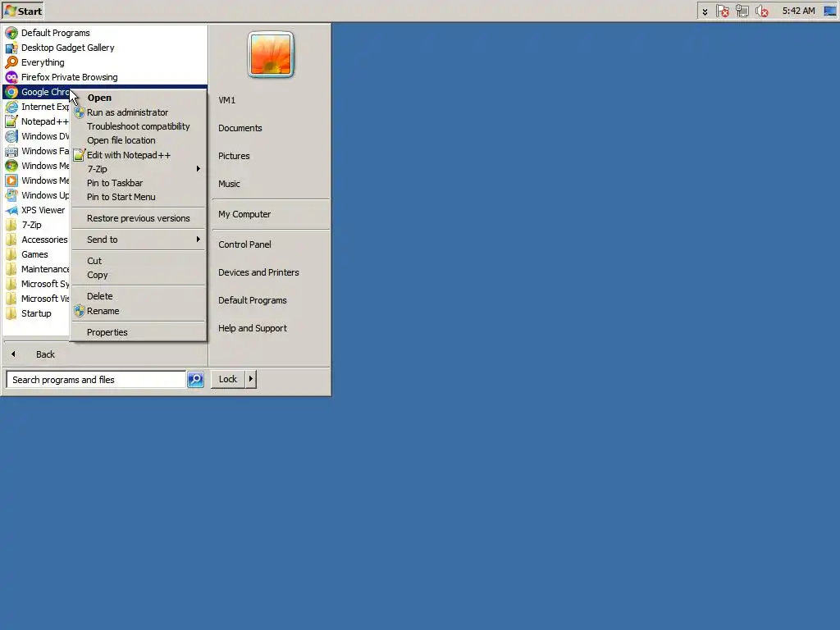This screenshot has width=840, height=630.
Task: Click the Everything magnifier icon
Action: (x=11, y=62)
